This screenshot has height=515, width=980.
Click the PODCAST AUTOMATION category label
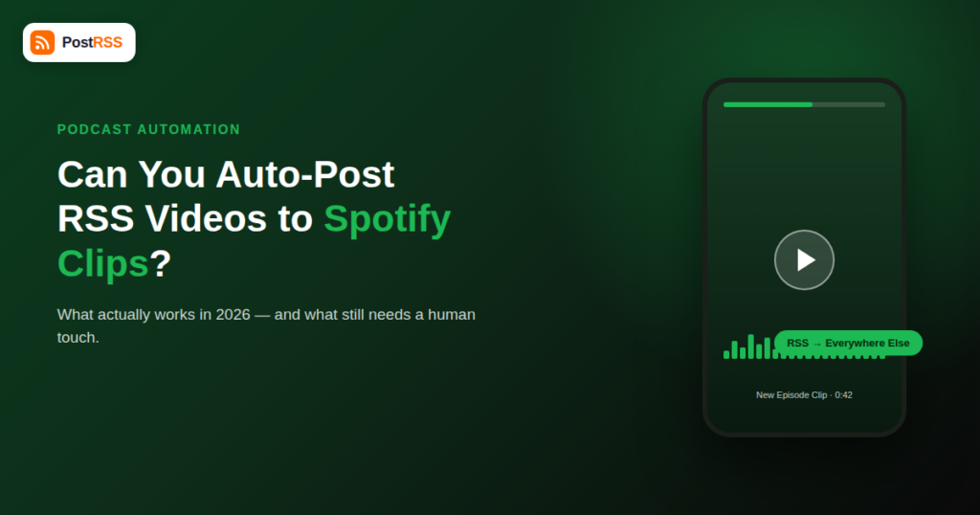[x=148, y=129]
